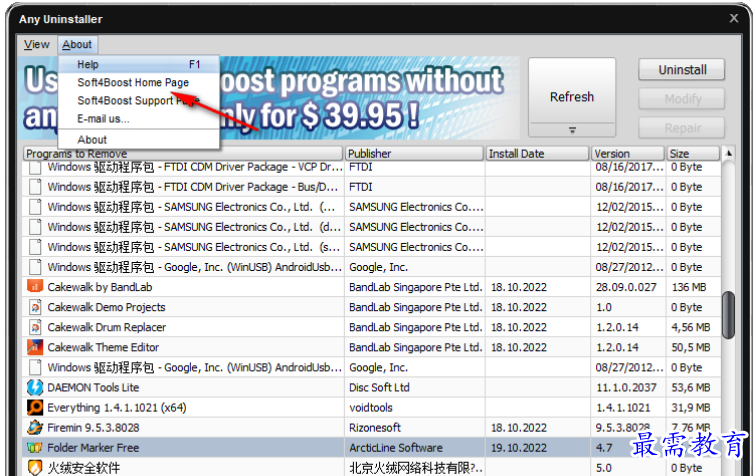Click the 北京火绒网络科技有限 publisher cell
This screenshot has width=754, height=476.
click(x=416, y=468)
